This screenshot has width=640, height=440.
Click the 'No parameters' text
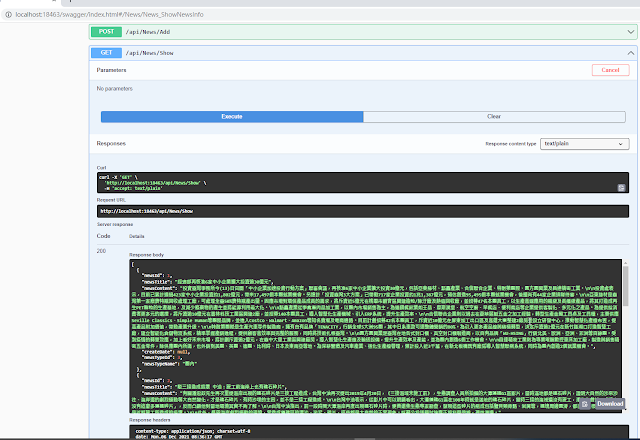pyautogui.click(x=115, y=89)
